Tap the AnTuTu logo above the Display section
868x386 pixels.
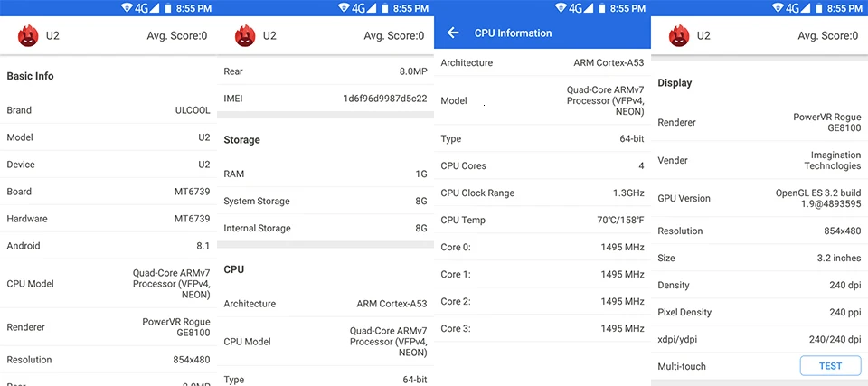[x=679, y=36]
